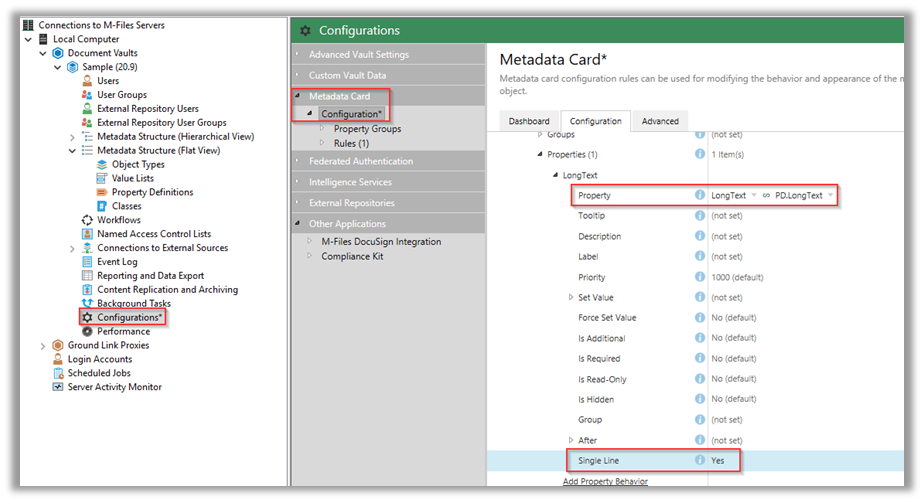924x502 pixels.
Task: Click the User Groups icon
Action: tap(87, 94)
